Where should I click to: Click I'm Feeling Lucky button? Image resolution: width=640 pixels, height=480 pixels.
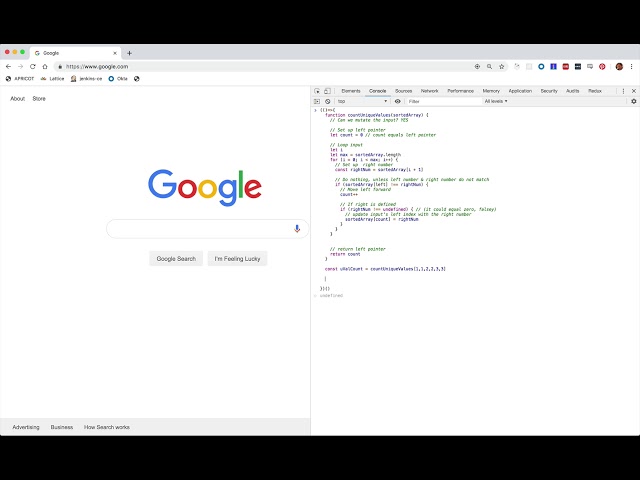point(237,259)
